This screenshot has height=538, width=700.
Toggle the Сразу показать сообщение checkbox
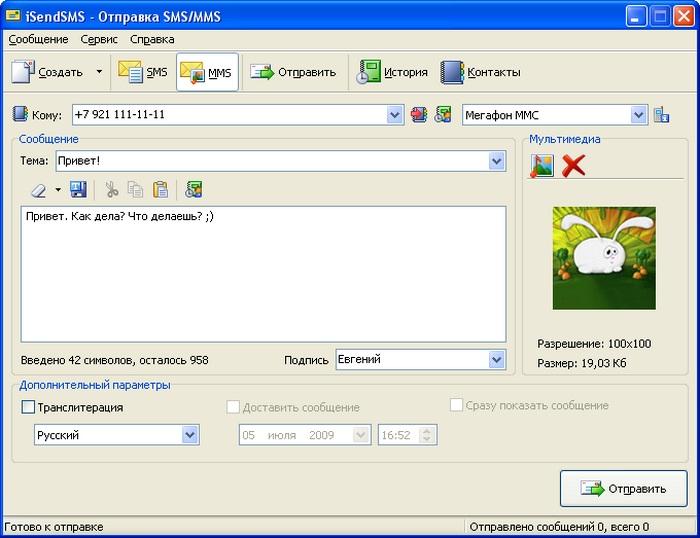pos(457,405)
